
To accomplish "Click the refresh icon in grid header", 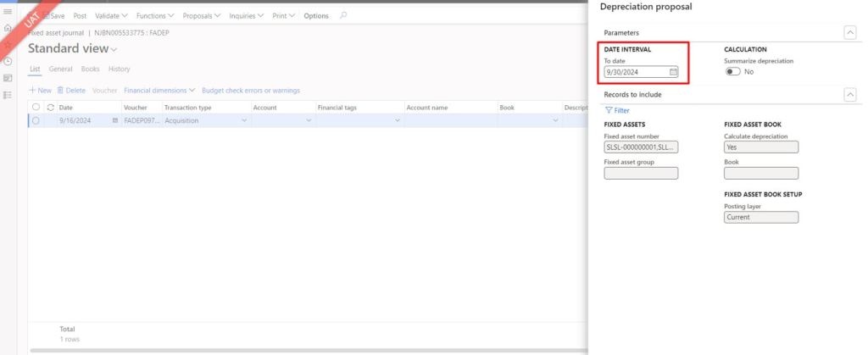I will tap(50, 108).
